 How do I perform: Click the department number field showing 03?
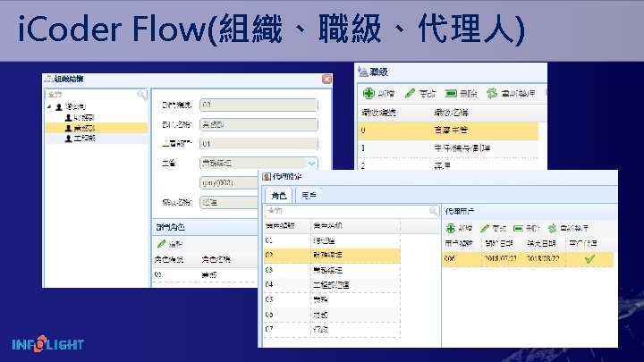(258, 105)
